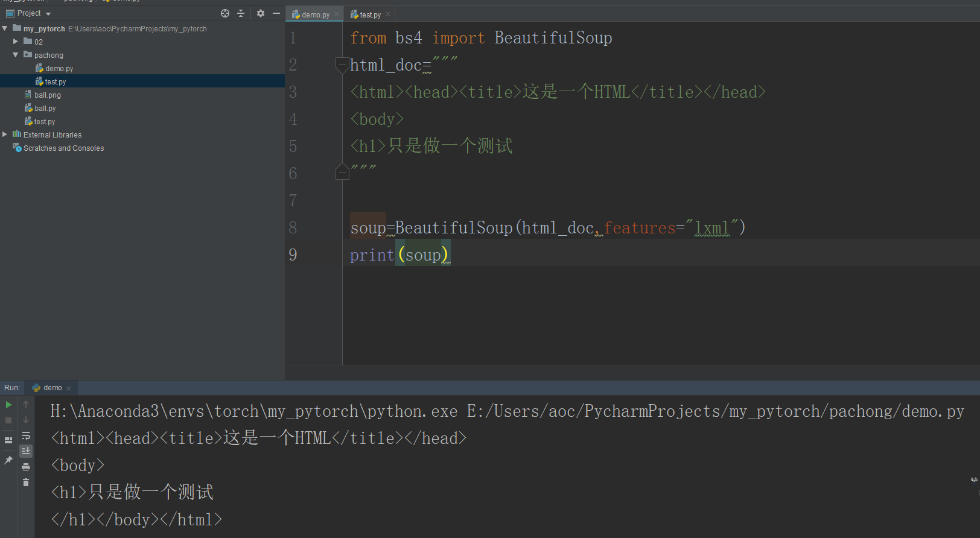Click 'html_doc' variable on line 2
The width and height of the screenshot is (980, 538).
(x=386, y=65)
